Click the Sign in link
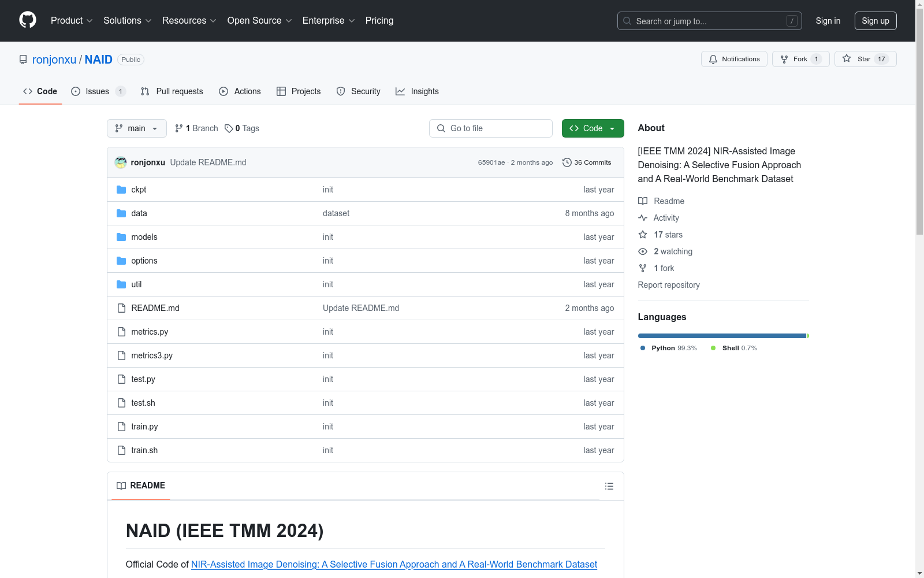Image resolution: width=924 pixels, height=578 pixels. tap(828, 21)
